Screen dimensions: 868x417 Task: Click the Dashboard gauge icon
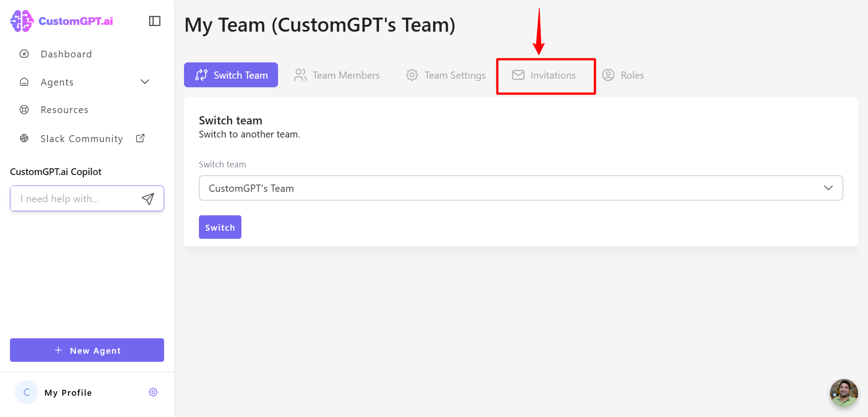[24, 54]
